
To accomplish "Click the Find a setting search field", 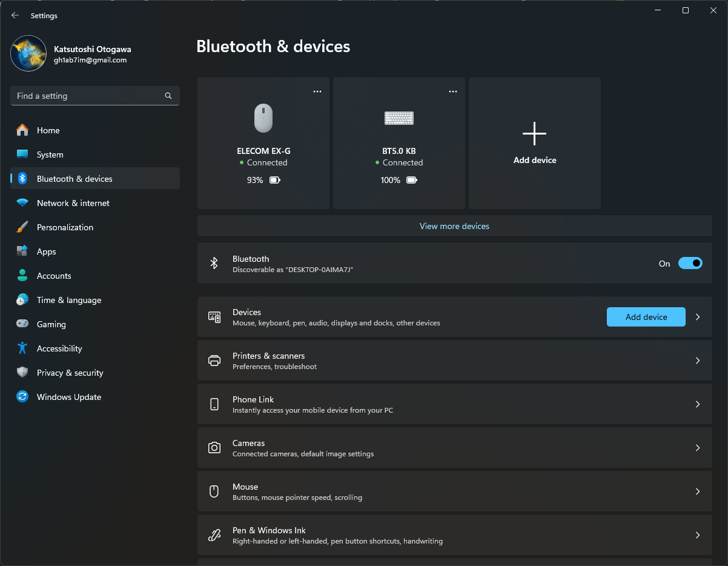I will [95, 96].
